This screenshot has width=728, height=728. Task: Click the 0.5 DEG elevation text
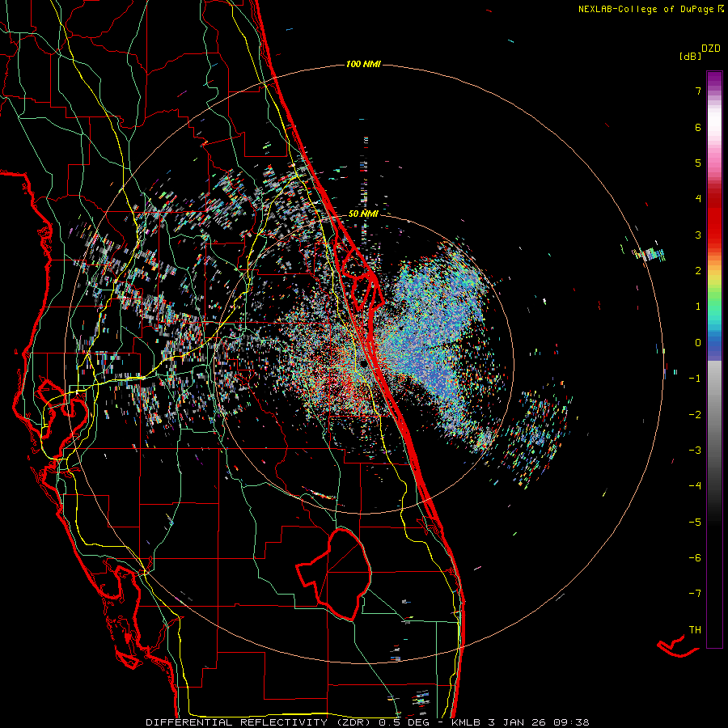[x=404, y=722]
